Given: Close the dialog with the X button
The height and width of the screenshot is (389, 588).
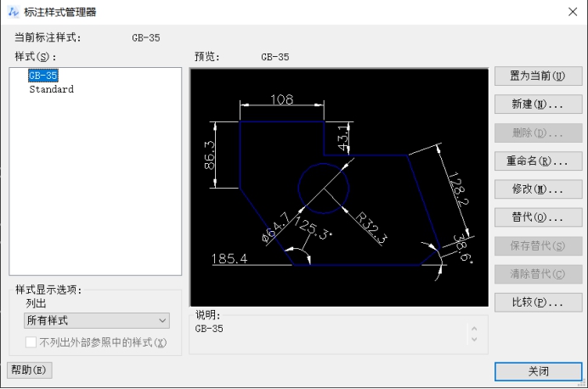Looking at the screenshot, I should pyautogui.click(x=572, y=11).
